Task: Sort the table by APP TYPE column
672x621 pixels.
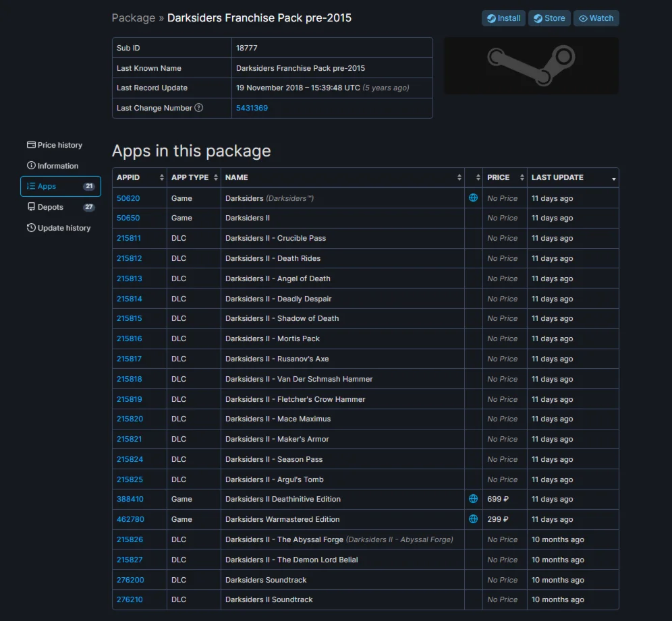Action: pyautogui.click(x=194, y=177)
